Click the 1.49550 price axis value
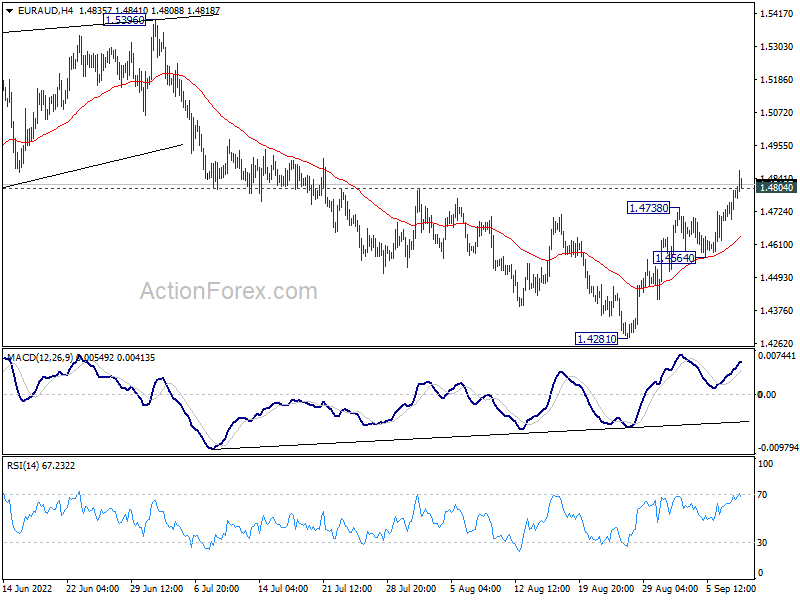 [777, 145]
